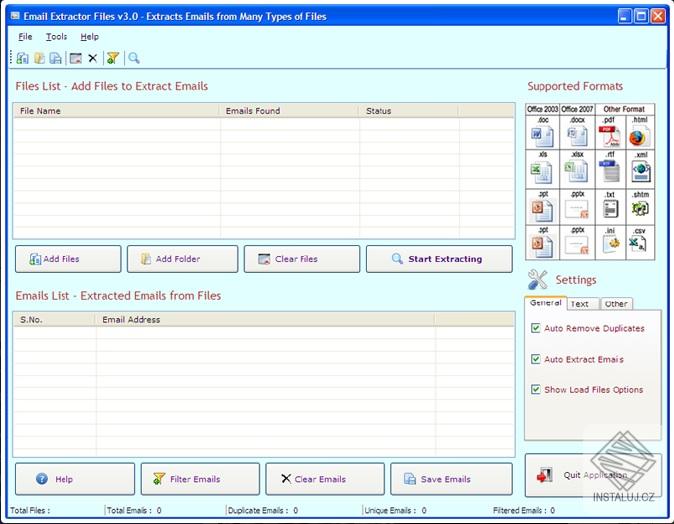Click the Total Emails status entry

coord(134,510)
